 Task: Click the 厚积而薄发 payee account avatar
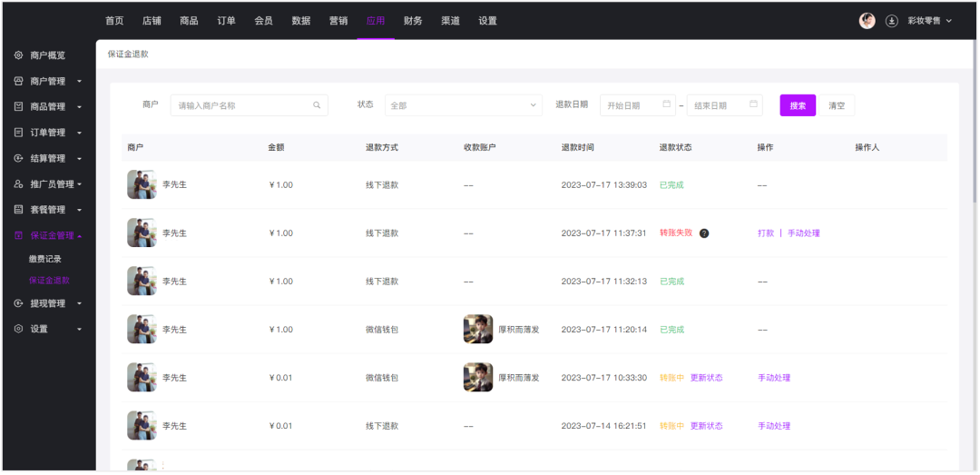coord(478,329)
